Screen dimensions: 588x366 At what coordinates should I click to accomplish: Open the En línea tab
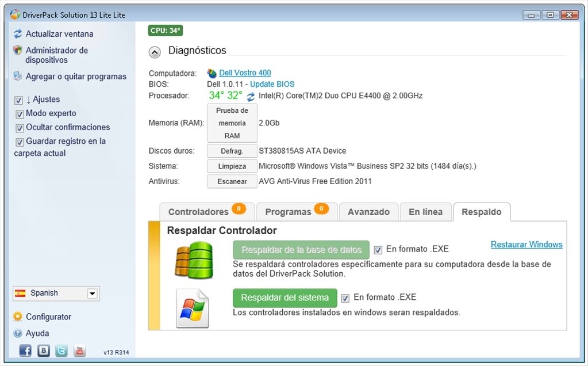426,212
